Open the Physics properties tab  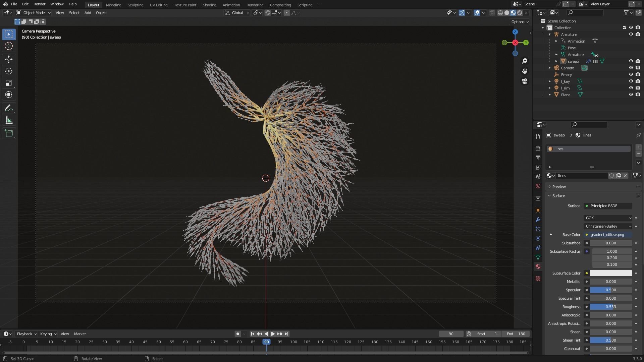point(538,238)
